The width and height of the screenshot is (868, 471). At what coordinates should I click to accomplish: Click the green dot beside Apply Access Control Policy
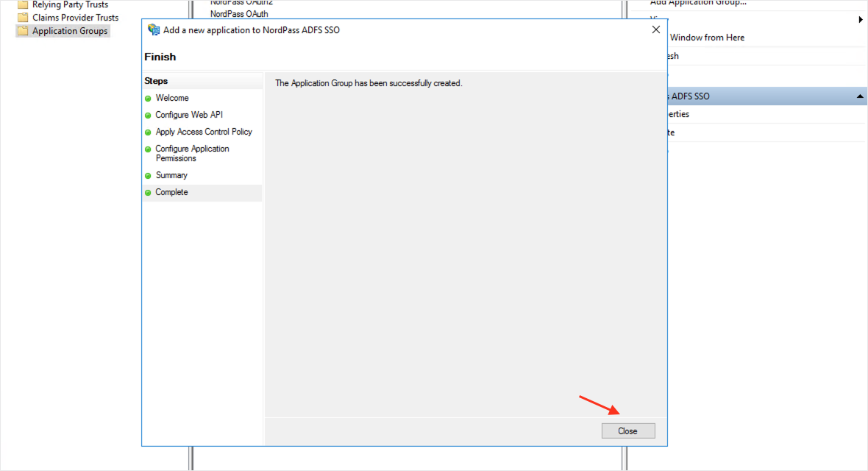coord(148,132)
